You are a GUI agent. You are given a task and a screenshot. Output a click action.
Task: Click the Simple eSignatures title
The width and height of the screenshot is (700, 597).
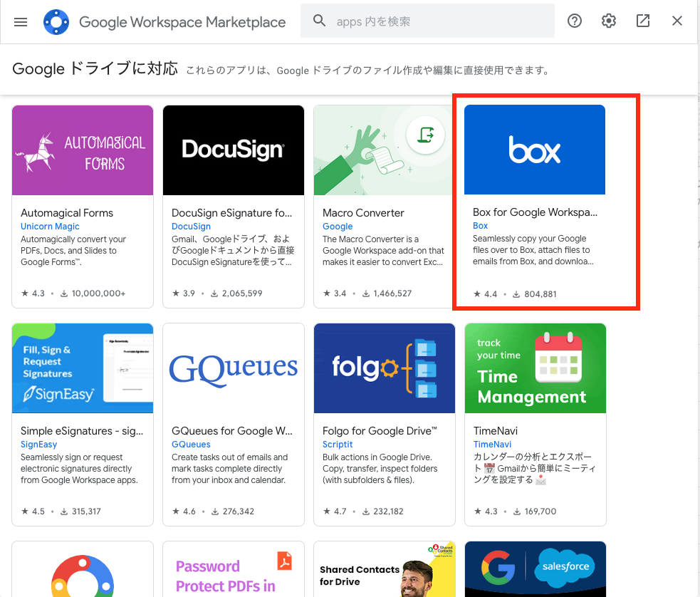(x=82, y=431)
